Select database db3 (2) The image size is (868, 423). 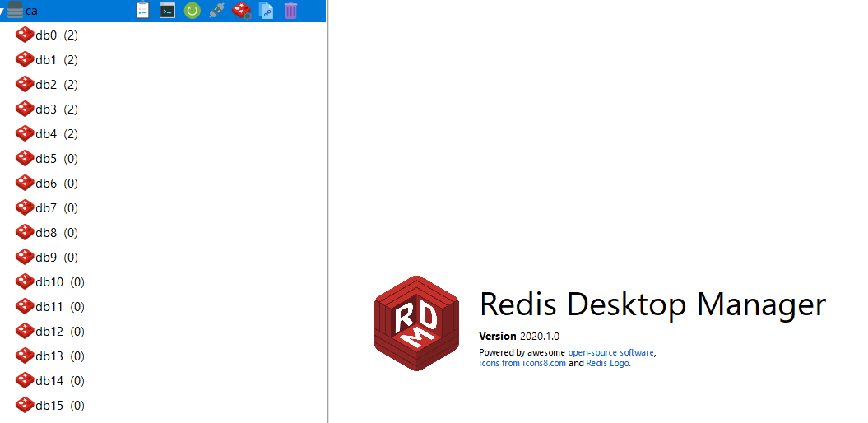[x=57, y=109]
